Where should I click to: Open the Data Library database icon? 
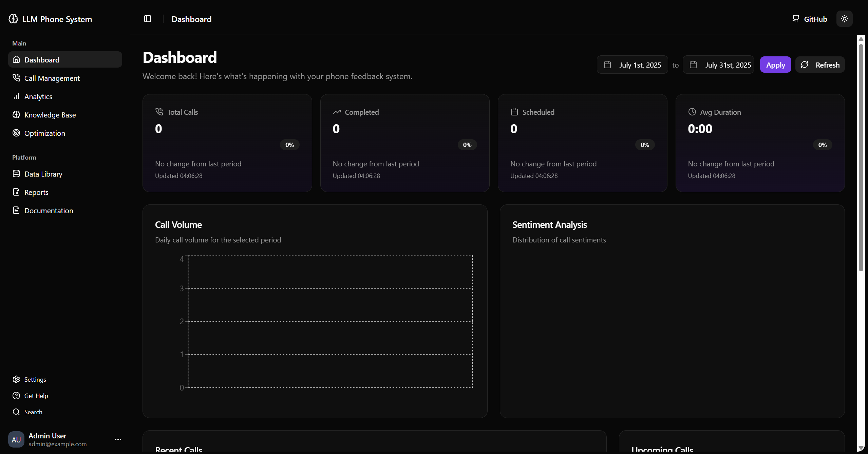click(x=16, y=174)
